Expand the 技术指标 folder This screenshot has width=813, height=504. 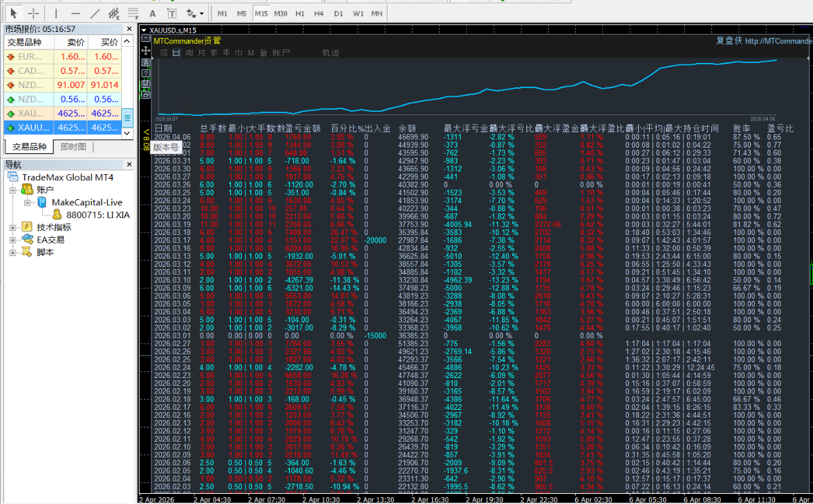(x=14, y=227)
